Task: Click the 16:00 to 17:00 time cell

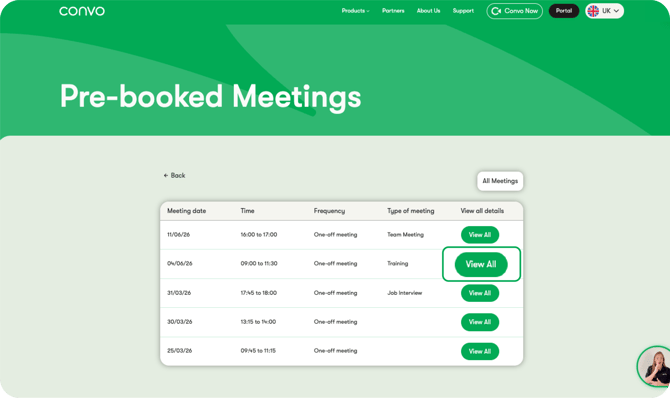Action: click(x=259, y=235)
